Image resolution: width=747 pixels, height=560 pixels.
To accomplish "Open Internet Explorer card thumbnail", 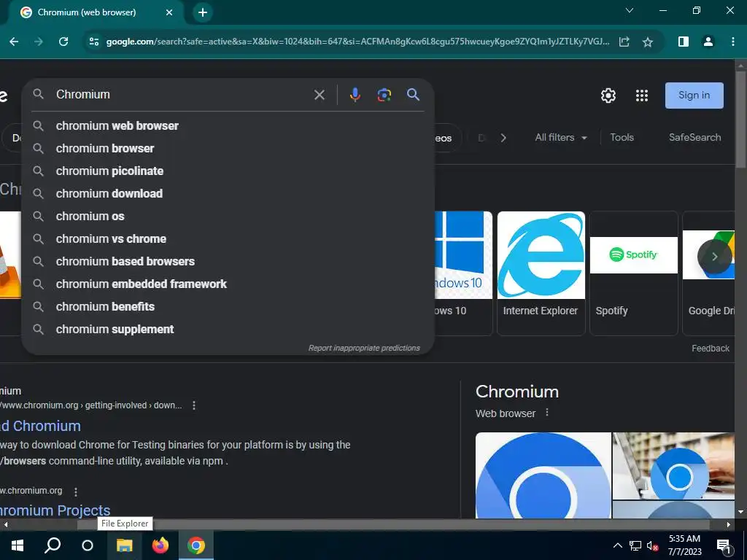I will (x=541, y=255).
